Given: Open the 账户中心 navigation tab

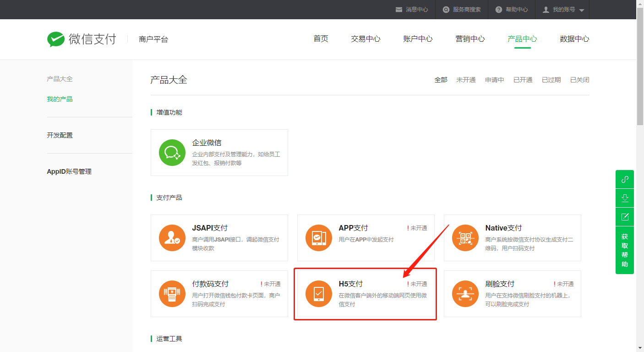Looking at the screenshot, I should coord(418,39).
